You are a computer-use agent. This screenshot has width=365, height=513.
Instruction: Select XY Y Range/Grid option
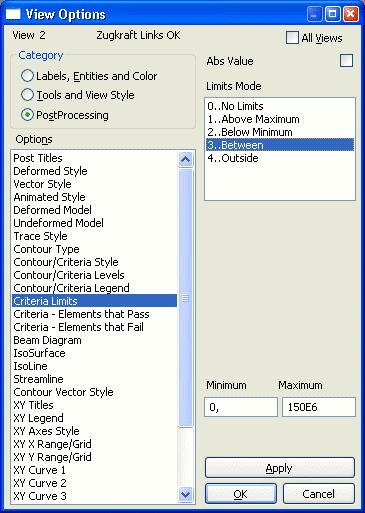click(x=94, y=457)
